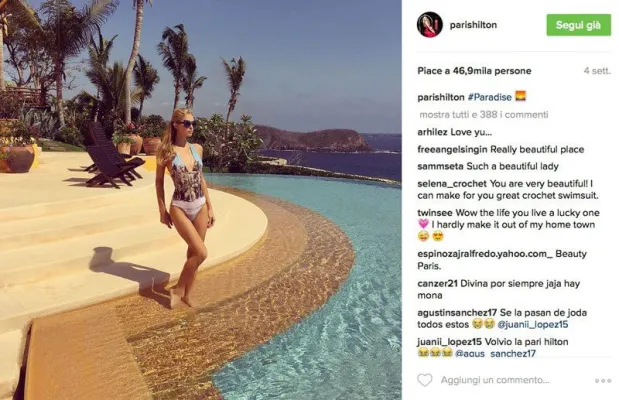Open the three-dots more options menu

coord(603,381)
